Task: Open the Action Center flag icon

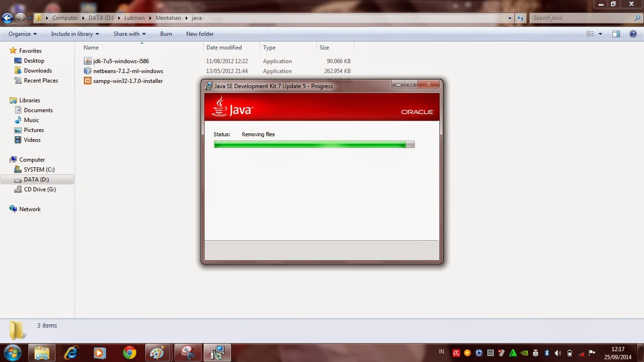Action: [x=592, y=353]
